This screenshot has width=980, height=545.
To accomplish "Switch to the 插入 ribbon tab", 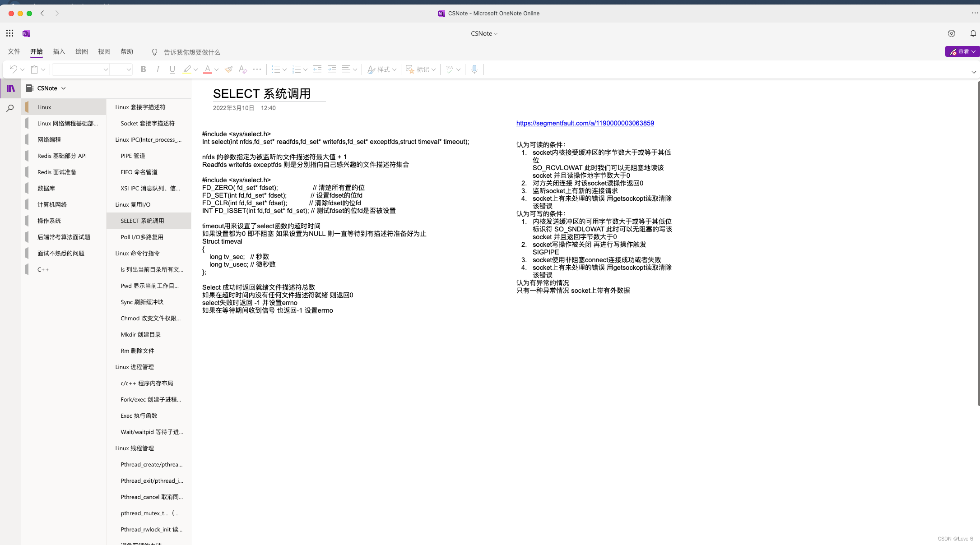I will click(x=59, y=51).
